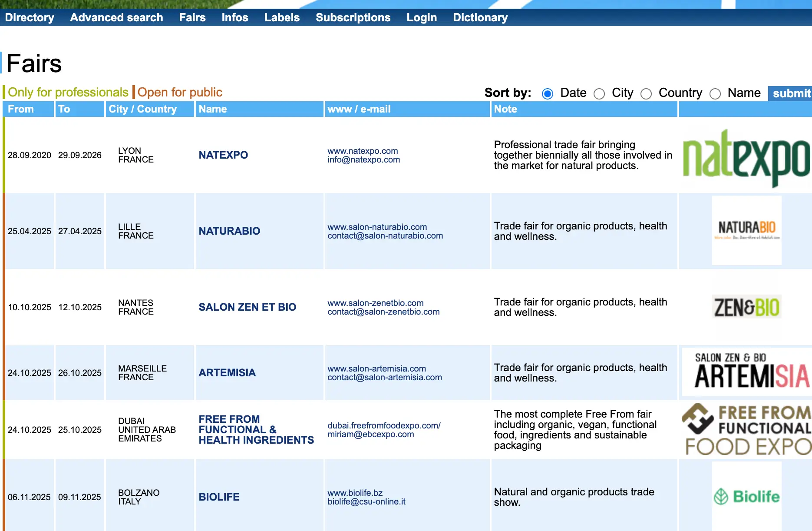Screen dimensions: 812x531
Task: Open the ARTEMISIA fair link
Action: [227, 373]
